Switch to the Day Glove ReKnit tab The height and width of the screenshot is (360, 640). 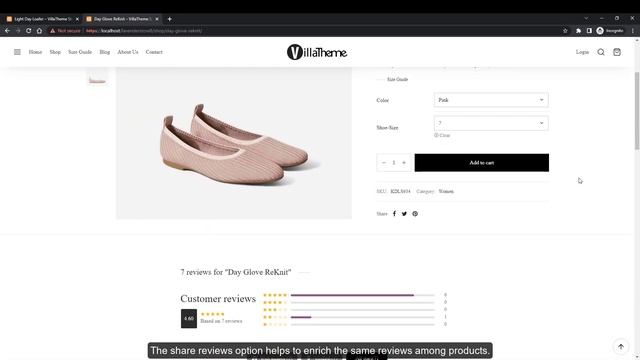click(121, 19)
